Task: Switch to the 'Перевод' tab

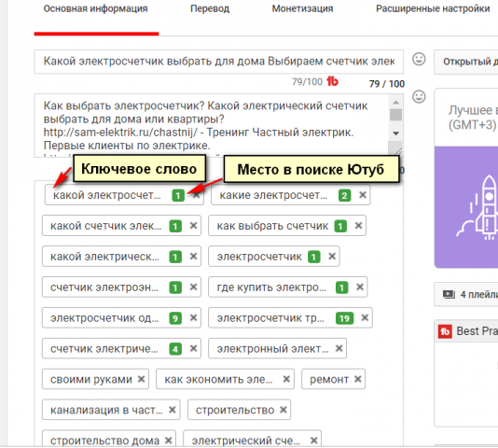Action: click(210, 8)
